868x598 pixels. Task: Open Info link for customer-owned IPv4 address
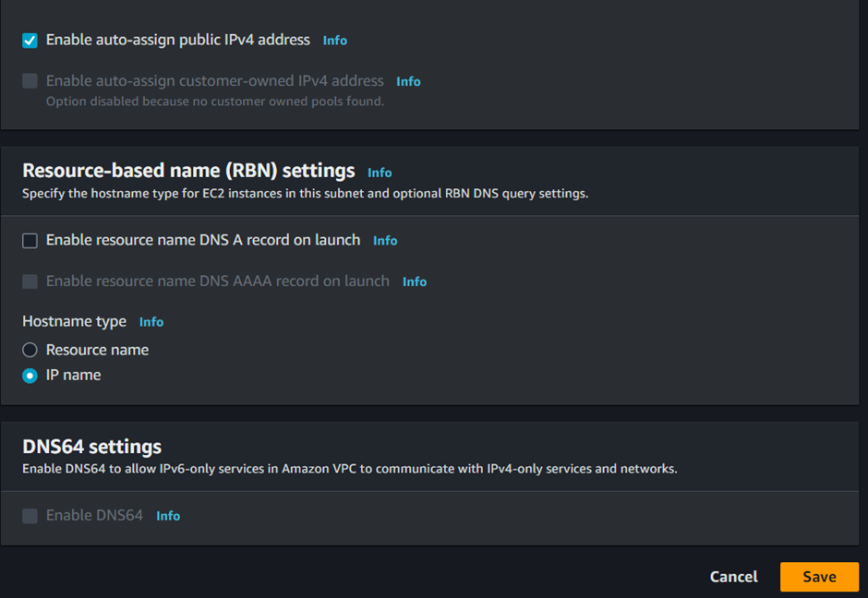tap(408, 81)
